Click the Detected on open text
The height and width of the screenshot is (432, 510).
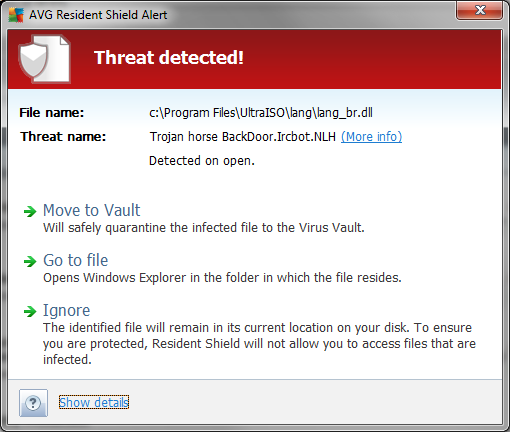click(202, 161)
